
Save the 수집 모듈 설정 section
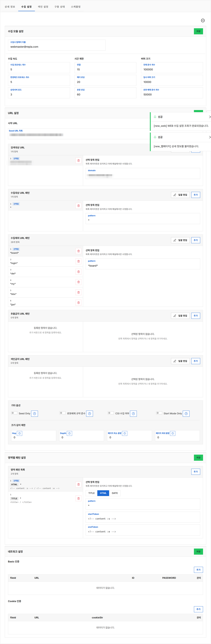(x=198, y=31)
